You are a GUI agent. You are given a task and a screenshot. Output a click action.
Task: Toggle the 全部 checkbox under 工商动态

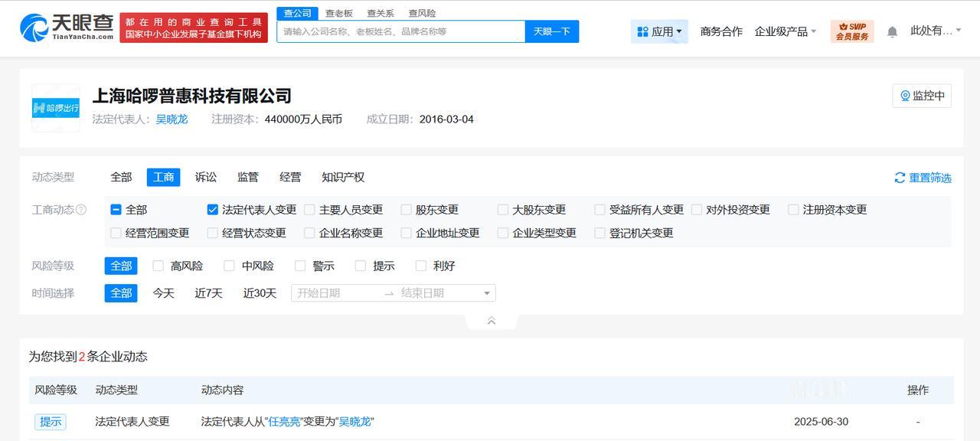pyautogui.click(x=116, y=210)
